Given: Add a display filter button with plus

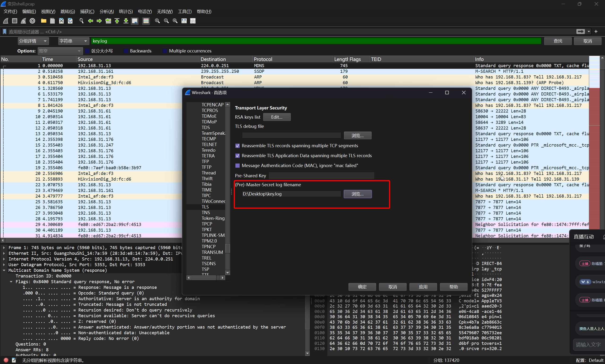Looking at the screenshot, I should click(596, 31).
